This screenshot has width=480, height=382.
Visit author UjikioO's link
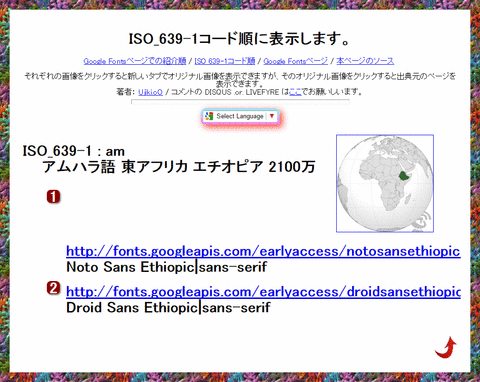point(150,92)
